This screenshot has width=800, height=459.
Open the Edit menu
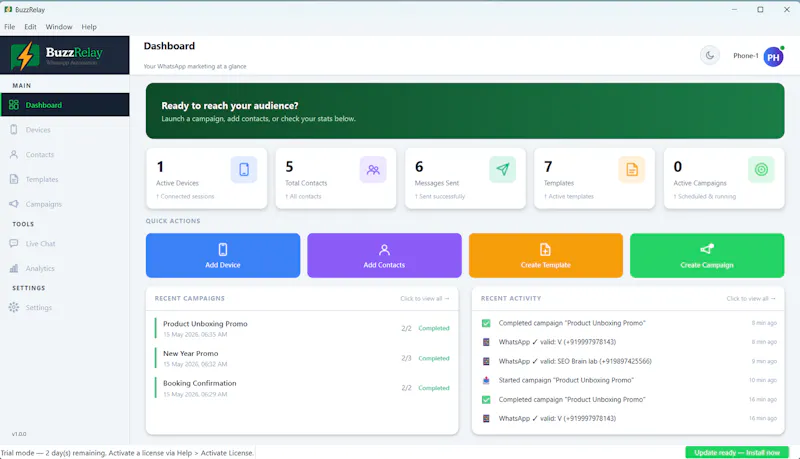pyautogui.click(x=30, y=27)
